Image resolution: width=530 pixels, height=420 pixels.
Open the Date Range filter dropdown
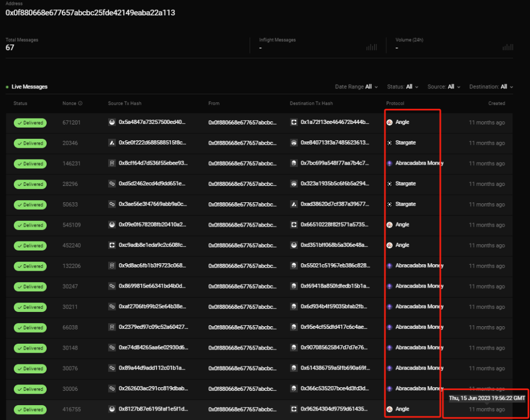pos(356,87)
